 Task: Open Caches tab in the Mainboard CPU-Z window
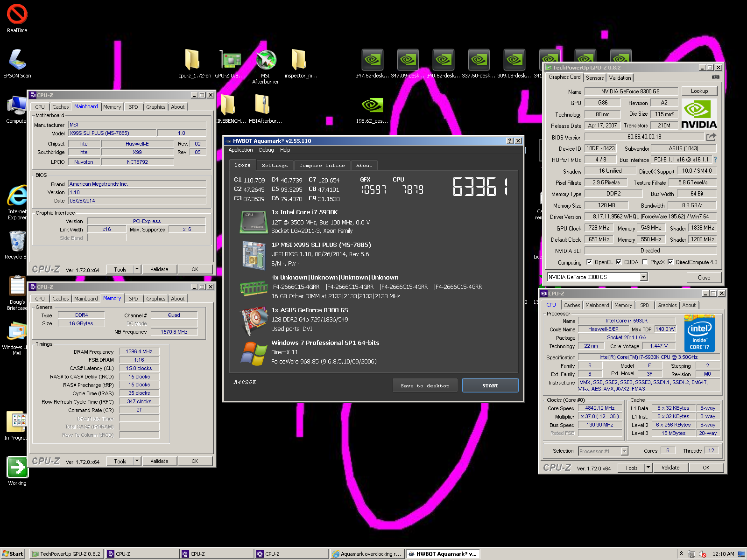click(61, 107)
